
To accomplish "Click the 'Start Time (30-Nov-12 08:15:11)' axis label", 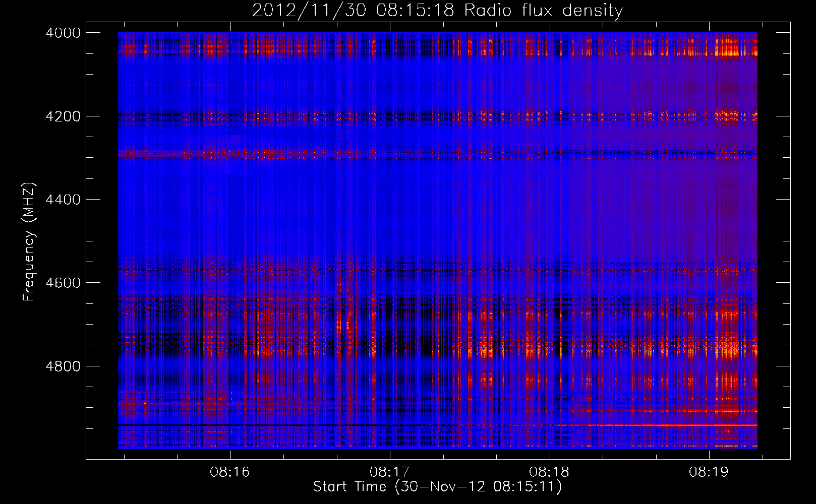I will pos(437,487).
